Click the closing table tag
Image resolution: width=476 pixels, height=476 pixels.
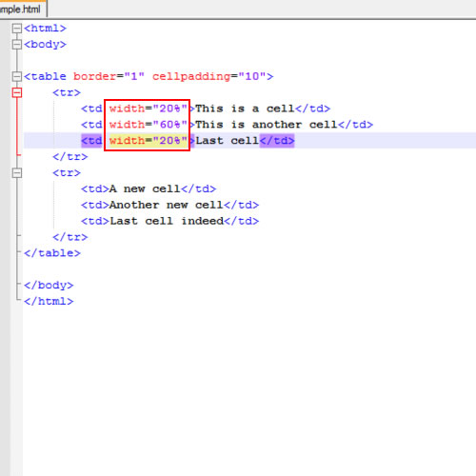coord(52,253)
